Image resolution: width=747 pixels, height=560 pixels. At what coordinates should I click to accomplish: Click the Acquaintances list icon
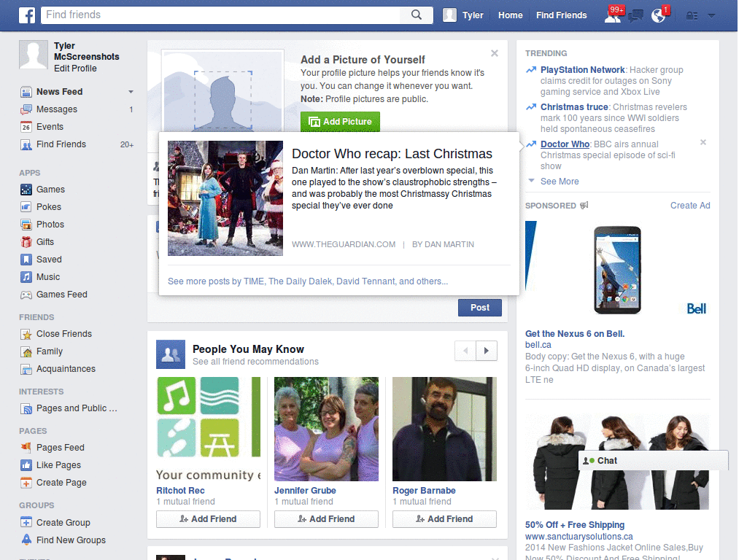(26, 369)
